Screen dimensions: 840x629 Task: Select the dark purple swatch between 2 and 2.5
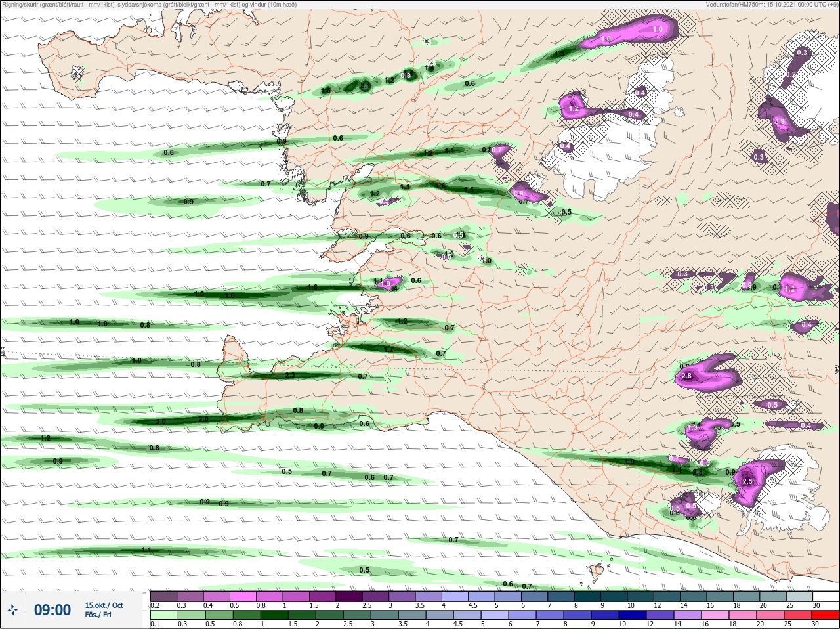(350, 596)
